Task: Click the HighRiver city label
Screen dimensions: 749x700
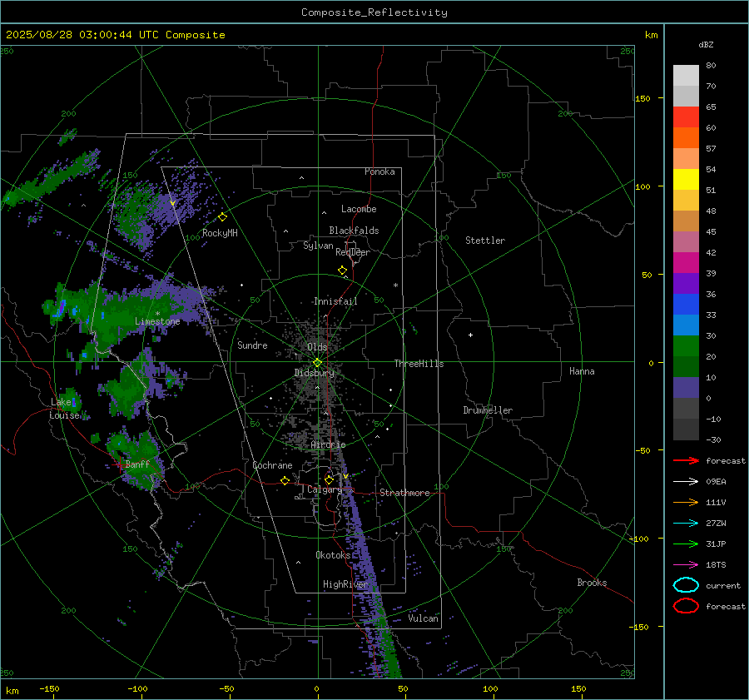Action: [345, 584]
